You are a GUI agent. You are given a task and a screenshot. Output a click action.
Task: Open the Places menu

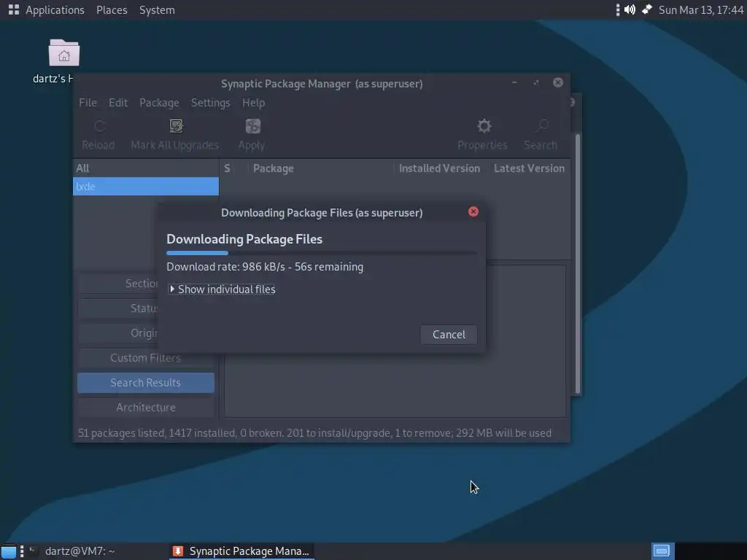pos(112,10)
